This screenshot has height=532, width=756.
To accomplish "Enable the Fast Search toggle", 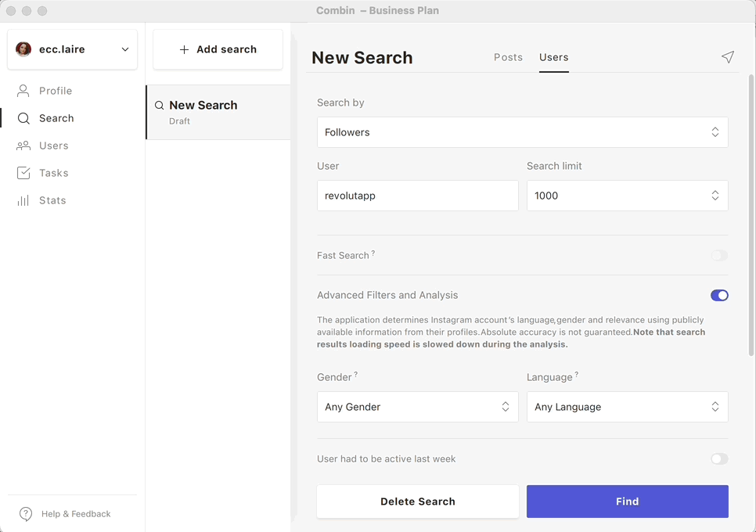I will click(x=718, y=256).
